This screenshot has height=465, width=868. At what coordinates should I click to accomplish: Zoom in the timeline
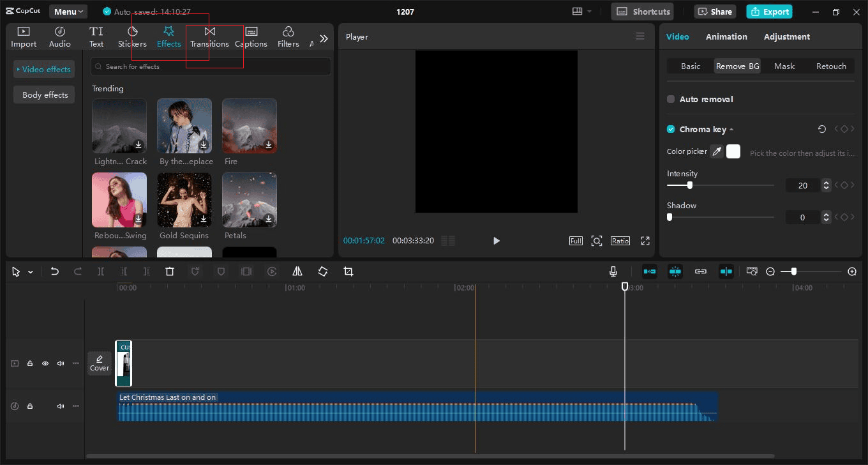[852, 271]
